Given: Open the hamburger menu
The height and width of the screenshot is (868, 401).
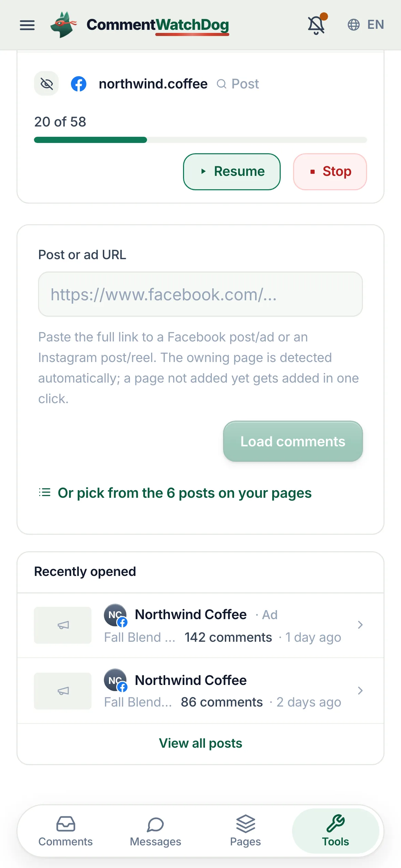Looking at the screenshot, I should [x=27, y=25].
